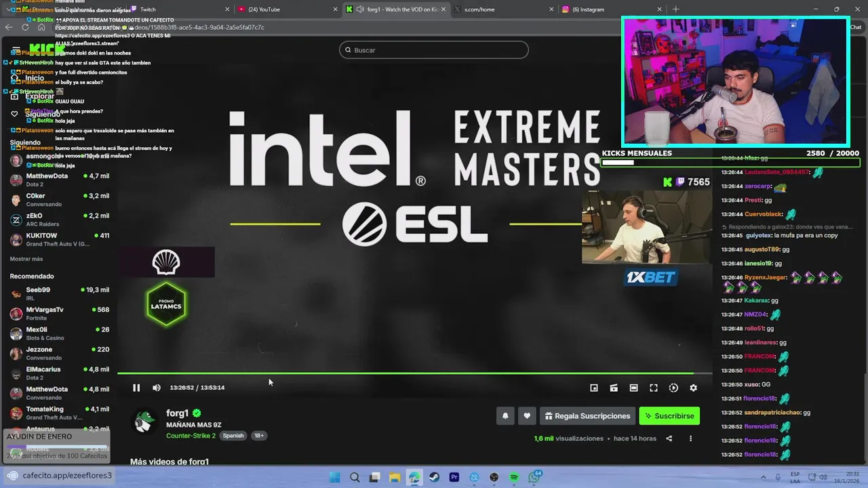The width and height of the screenshot is (868, 488).
Task: Open recommended channel Jezzone
Action: pyautogui.click(x=59, y=353)
